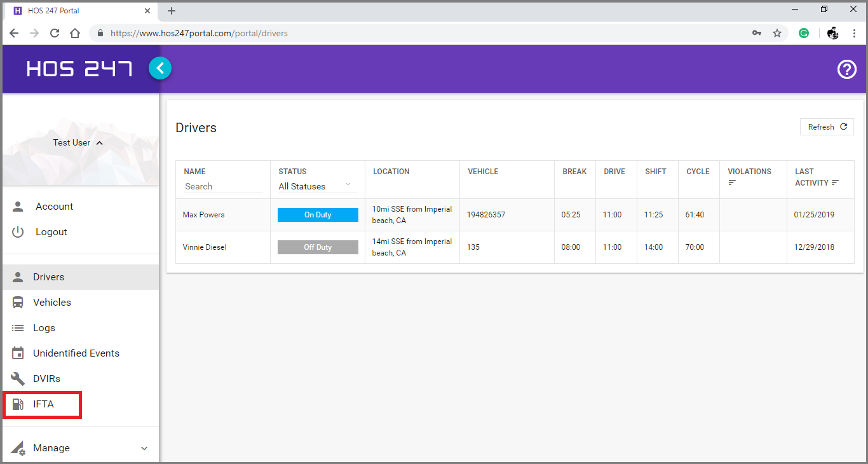Image resolution: width=868 pixels, height=464 pixels.
Task: Open Grammarly extension icon
Action: [x=804, y=33]
